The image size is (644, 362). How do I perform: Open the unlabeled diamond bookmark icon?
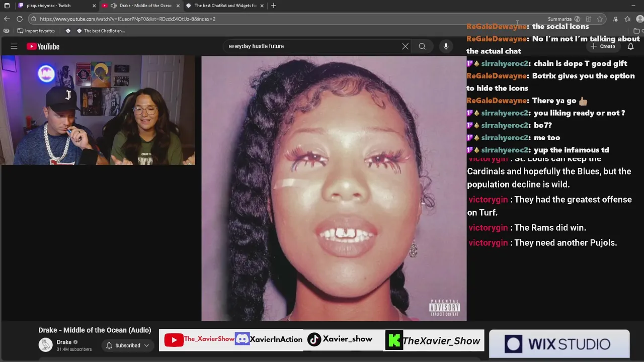click(68, 31)
